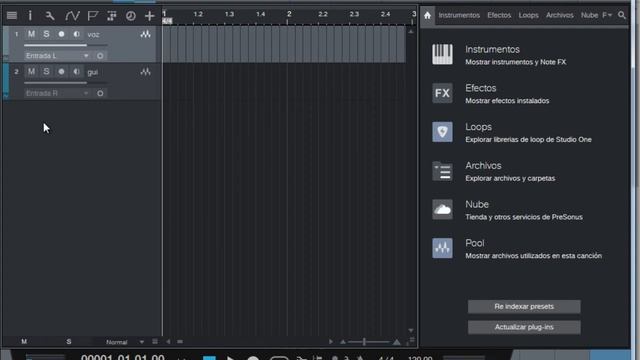Viewport: 640px width, 360px height.
Task: Arm record on the gui track
Action: [61, 72]
